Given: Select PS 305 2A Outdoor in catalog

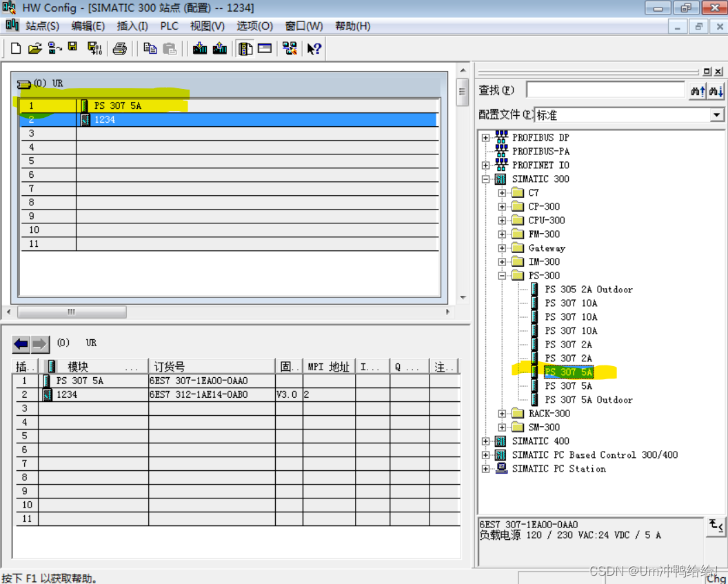Looking at the screenshot, I should pyautogui.click(x=588, y=289).
